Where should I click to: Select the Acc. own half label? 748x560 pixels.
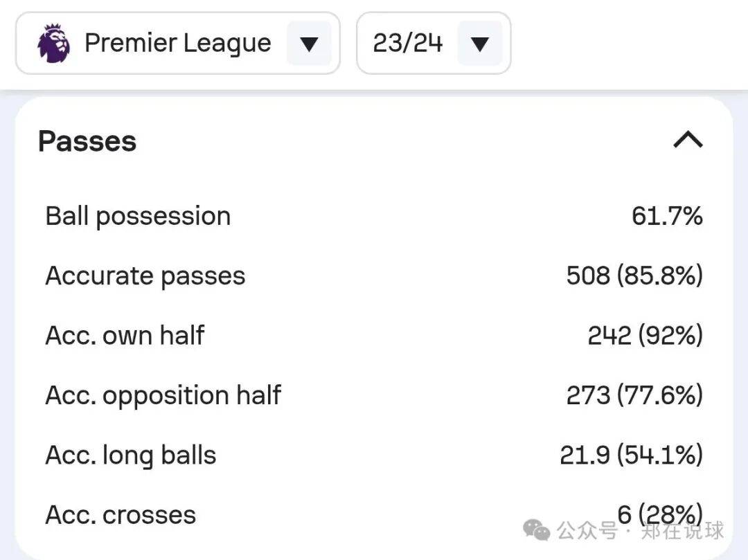point(125,336)
